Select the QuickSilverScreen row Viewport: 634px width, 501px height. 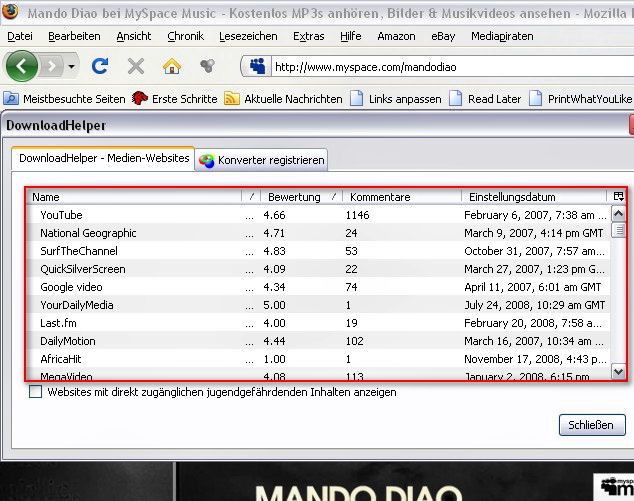click(318, 269)
